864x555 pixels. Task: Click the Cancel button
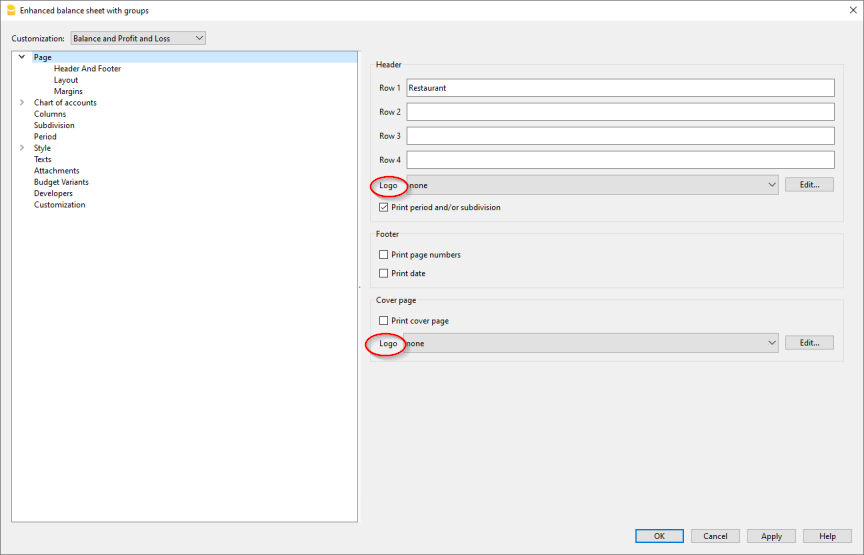click(715, 536)
